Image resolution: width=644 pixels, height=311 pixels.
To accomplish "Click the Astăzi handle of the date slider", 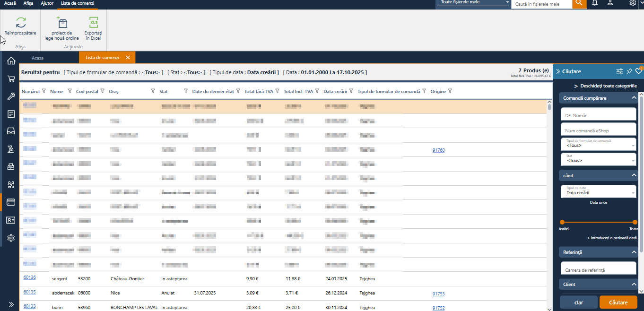I will click(x=562, y=222).
